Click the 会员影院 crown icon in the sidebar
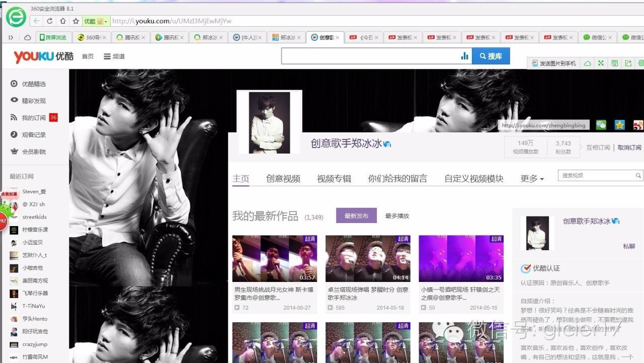 pos(14,151)
